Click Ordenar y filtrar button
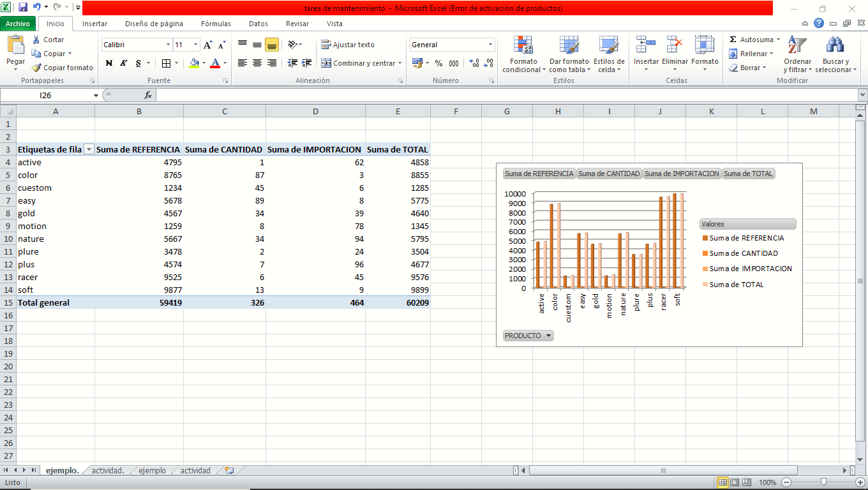The width and height of the screenshot is (868, 490). point(797,54)
